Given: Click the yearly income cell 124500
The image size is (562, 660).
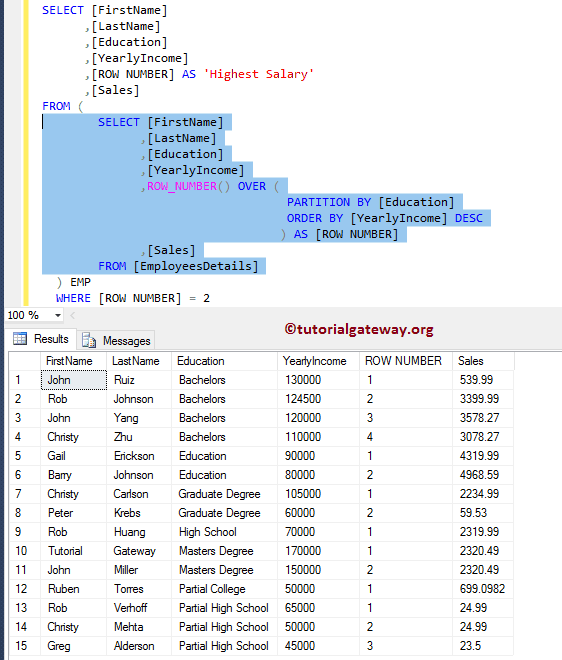Looking at the screenshot, I should [318, 399].
